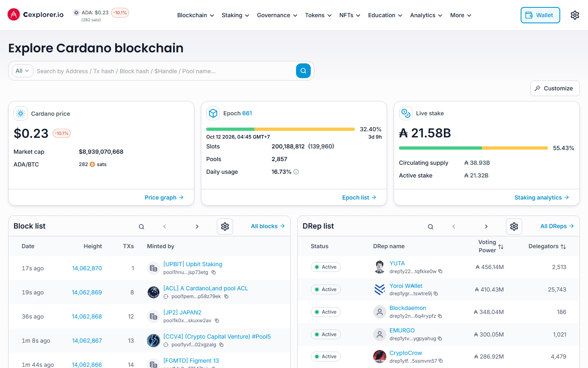Open the Epoch list link
Screen dimensions: 588x368
[x=359, y=197]
